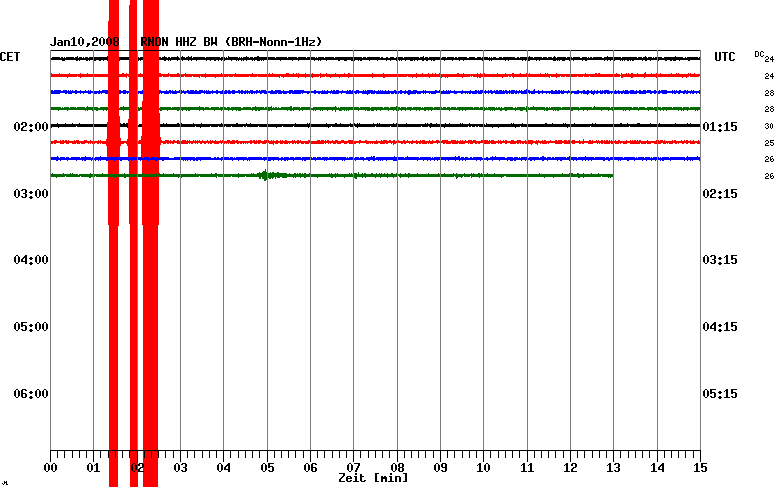
Task: Click minute tick label 09
Action: 440,468
